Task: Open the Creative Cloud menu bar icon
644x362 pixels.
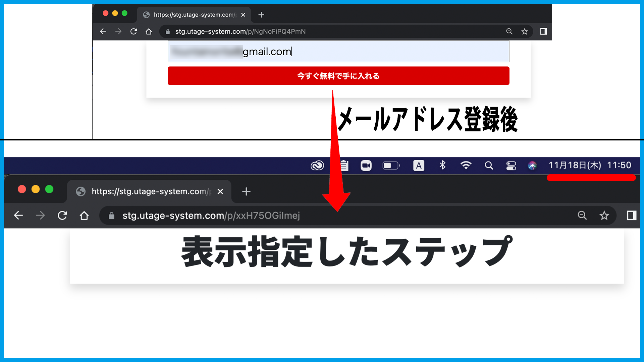Action: (x=317, y=166)
